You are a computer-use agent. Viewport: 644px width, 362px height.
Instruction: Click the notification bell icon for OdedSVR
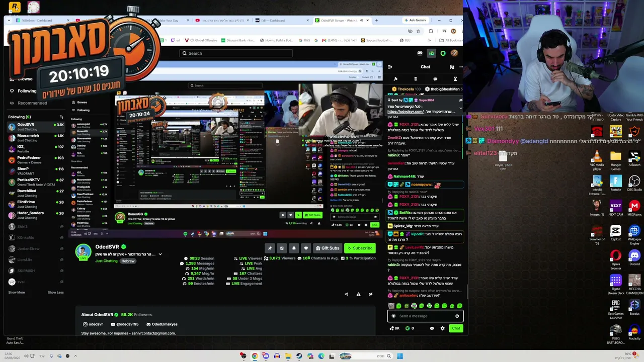(294, 248)
